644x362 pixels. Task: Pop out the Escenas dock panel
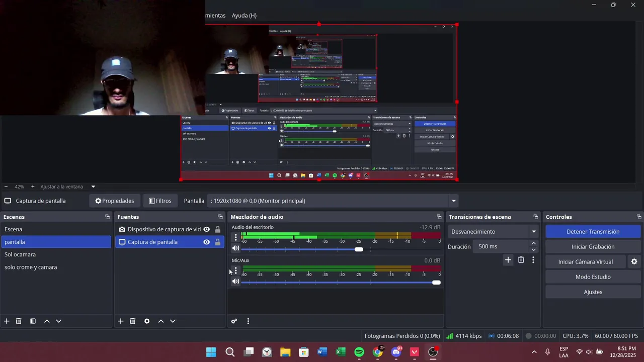(x=107, y=217)
